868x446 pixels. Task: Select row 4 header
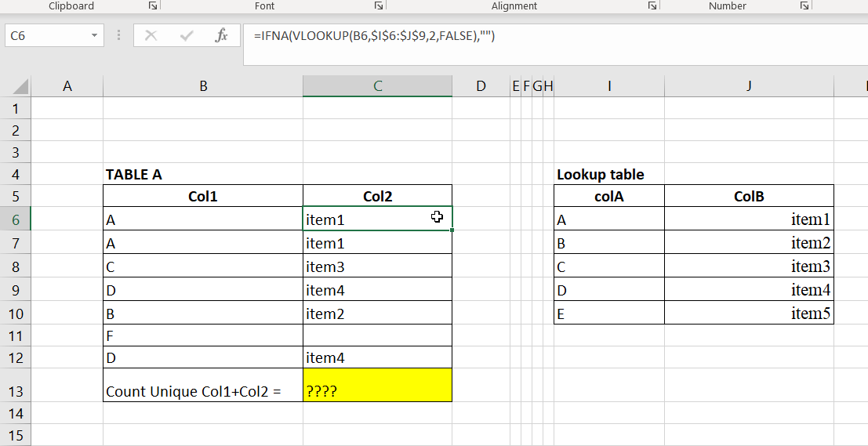click(16, 174)
